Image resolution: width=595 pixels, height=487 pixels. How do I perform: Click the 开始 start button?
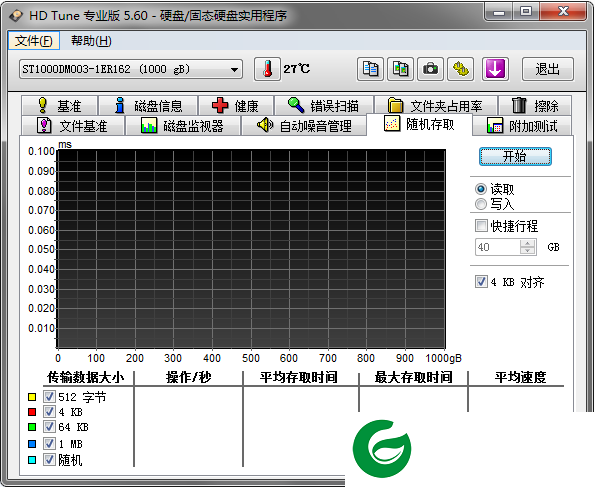515,156
